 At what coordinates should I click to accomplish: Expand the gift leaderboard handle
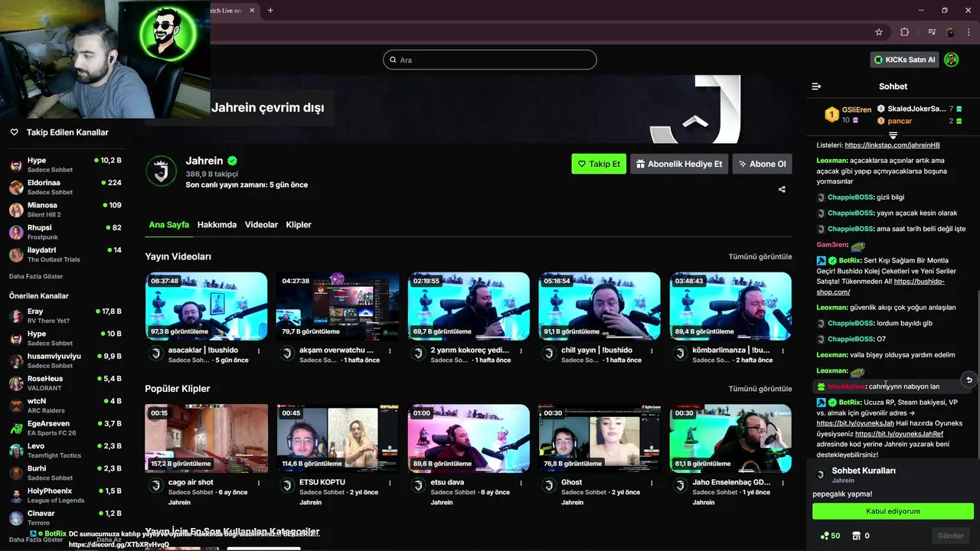pyautogui.click(x=893, y=135)
